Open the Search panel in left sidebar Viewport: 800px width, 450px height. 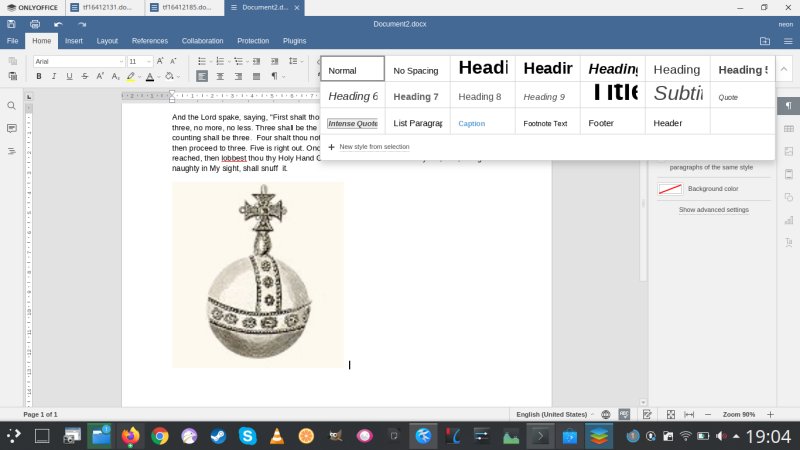12,105
